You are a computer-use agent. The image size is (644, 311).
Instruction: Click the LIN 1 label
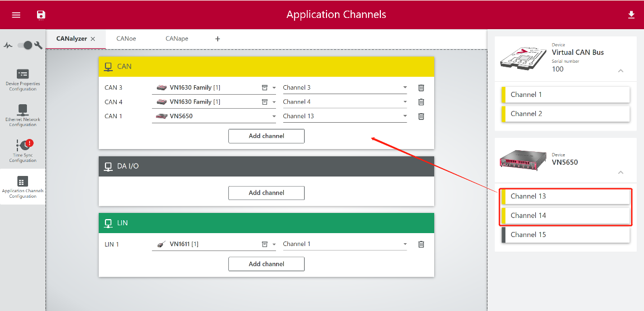pyautogui.click(x=112, y=244)
